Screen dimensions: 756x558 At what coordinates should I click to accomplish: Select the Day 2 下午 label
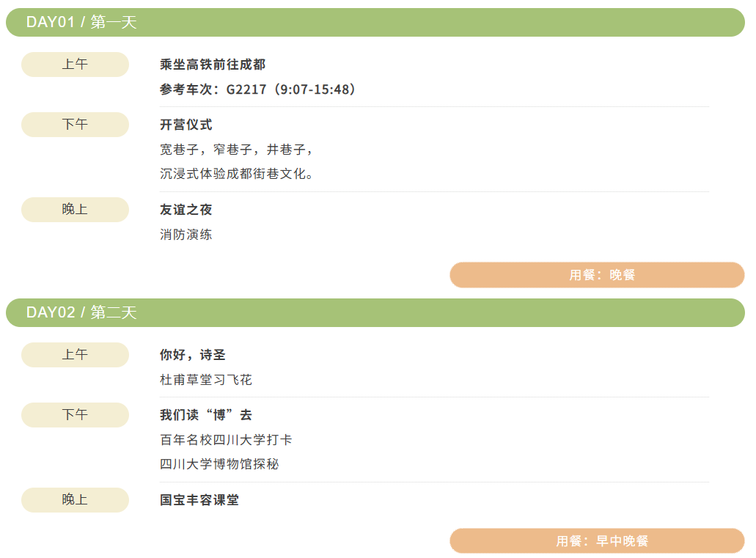click(x=75, y=415)
